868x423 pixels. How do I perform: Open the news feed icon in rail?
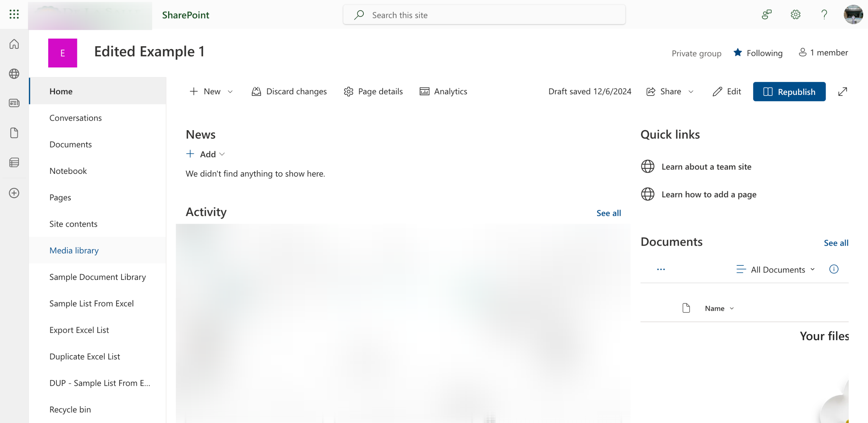tap(14, 103)
